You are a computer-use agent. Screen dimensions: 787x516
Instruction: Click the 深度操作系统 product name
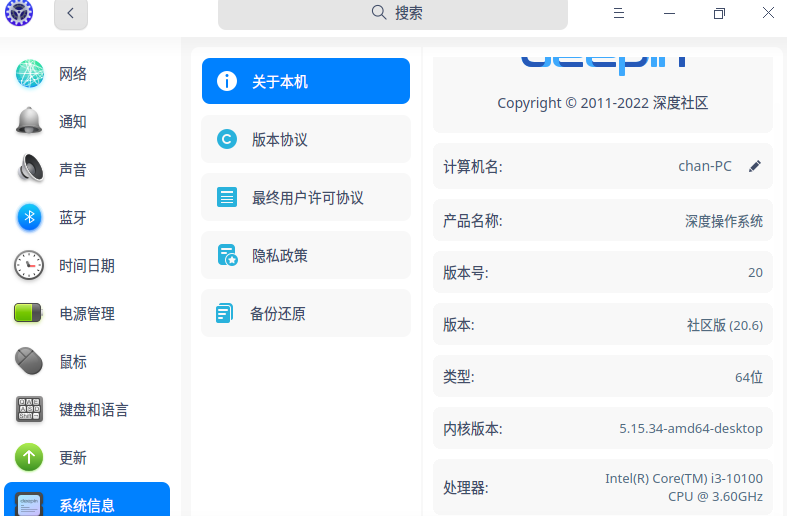coord(724,221)
